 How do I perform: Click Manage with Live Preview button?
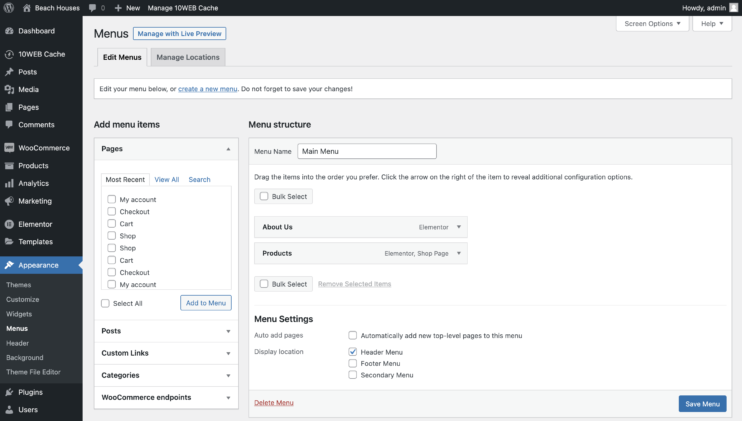click(179, 34)
